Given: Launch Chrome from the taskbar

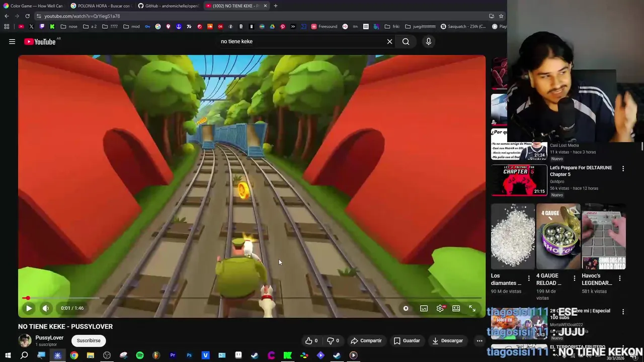Looking at the screenshot, I should pos(74,355).
